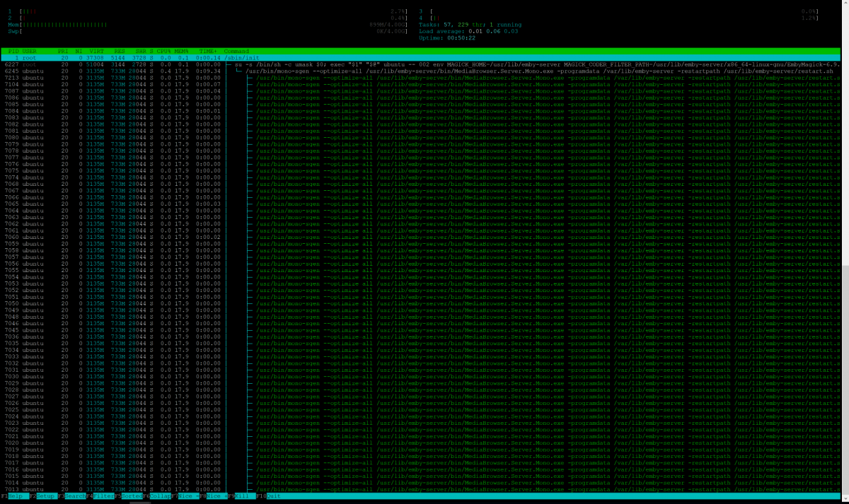Click the F1 Help function key
849x504 pixels.
13,496
